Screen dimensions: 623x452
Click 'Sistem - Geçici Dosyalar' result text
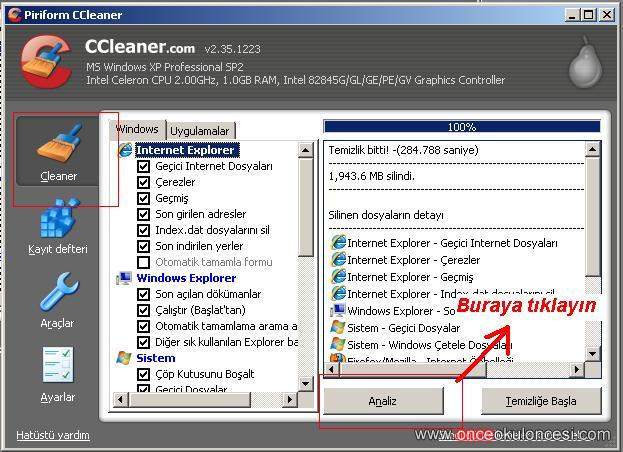404,328
